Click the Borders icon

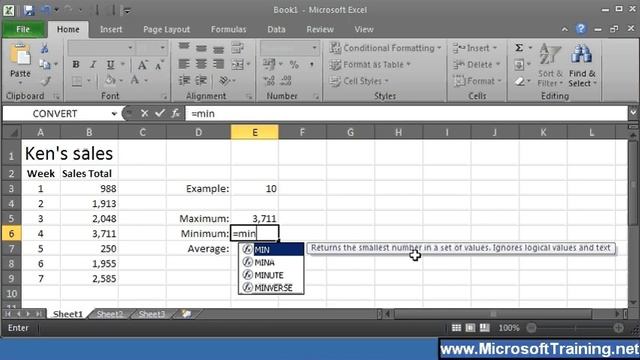click(77, 81)
